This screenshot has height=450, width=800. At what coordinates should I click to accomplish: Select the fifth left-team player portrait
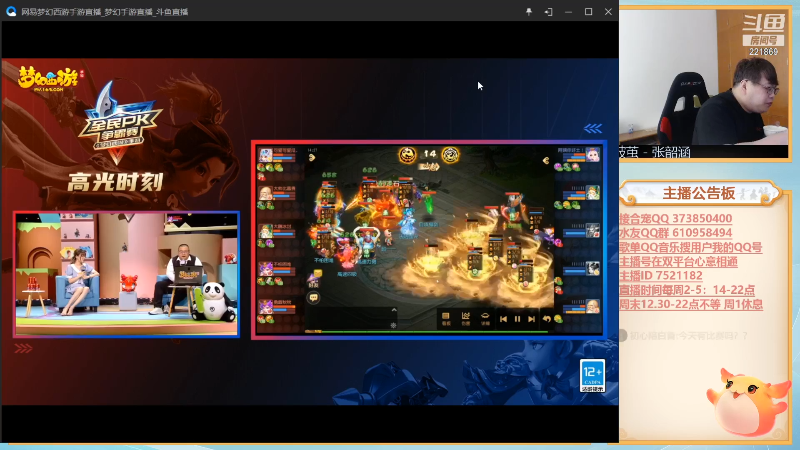(x=265, y=307)
